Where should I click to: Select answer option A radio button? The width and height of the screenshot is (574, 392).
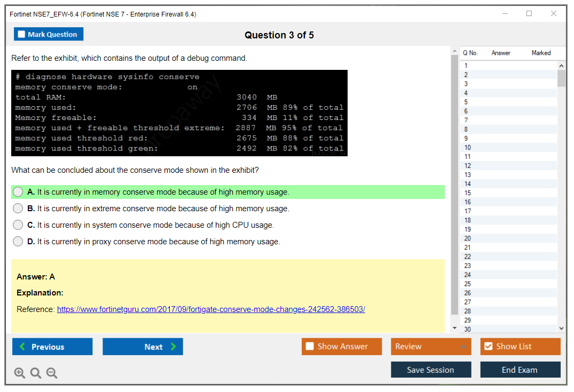point(18,192)
